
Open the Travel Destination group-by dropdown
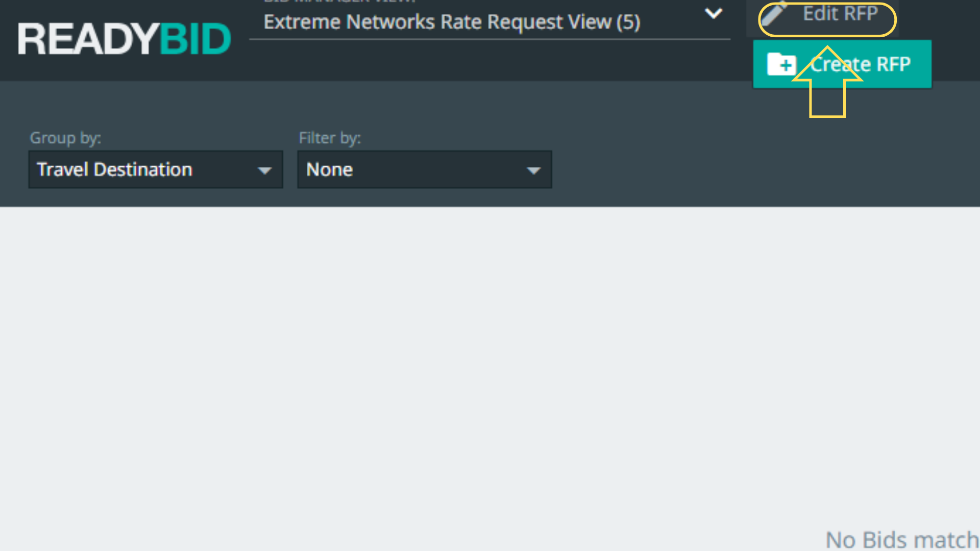(156, 169)
